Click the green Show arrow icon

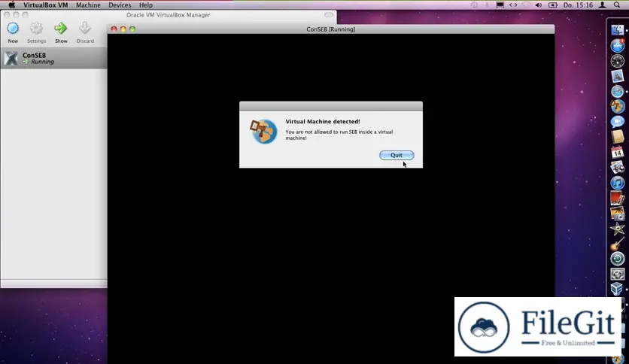click(x=61, y=29)
